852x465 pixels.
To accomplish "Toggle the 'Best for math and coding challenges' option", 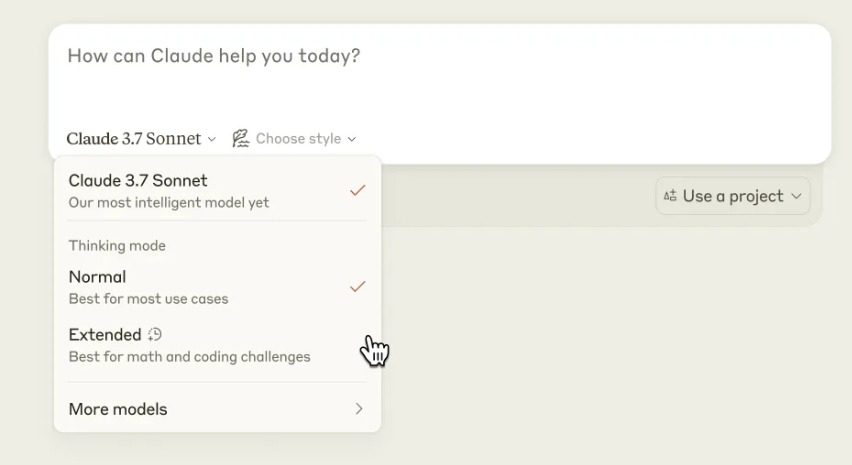I will [x=189, y=357].
